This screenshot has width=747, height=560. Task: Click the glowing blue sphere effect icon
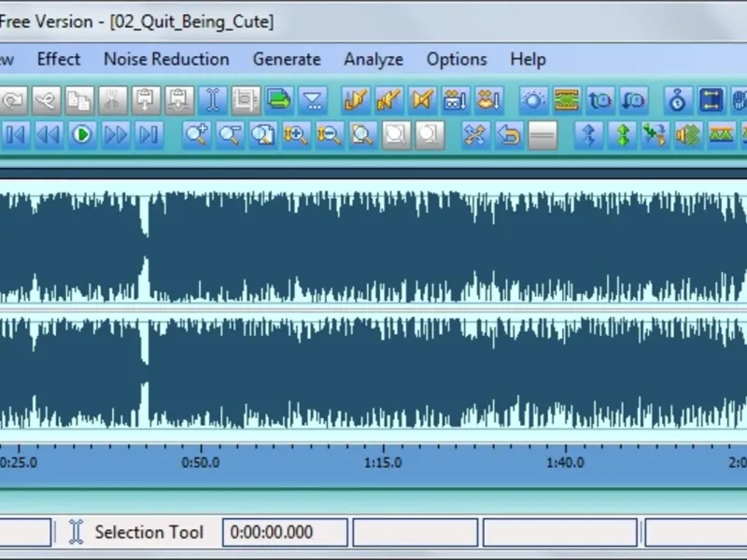point(533,101)
